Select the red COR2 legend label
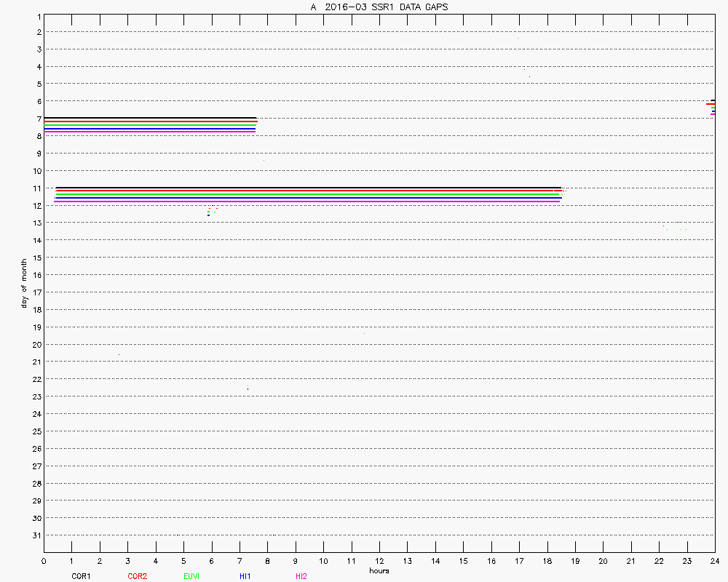Screen dimensions: 728x582 [137, 576]
